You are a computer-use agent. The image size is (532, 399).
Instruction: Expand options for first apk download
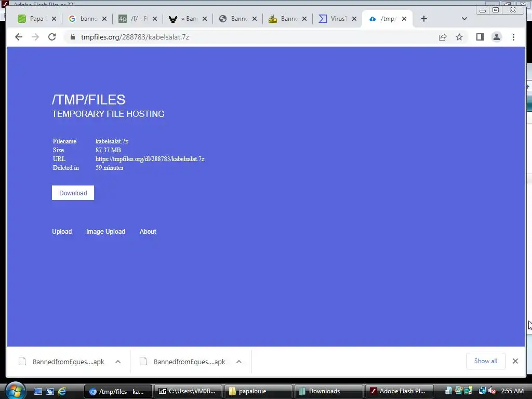(x=118, y=362)
